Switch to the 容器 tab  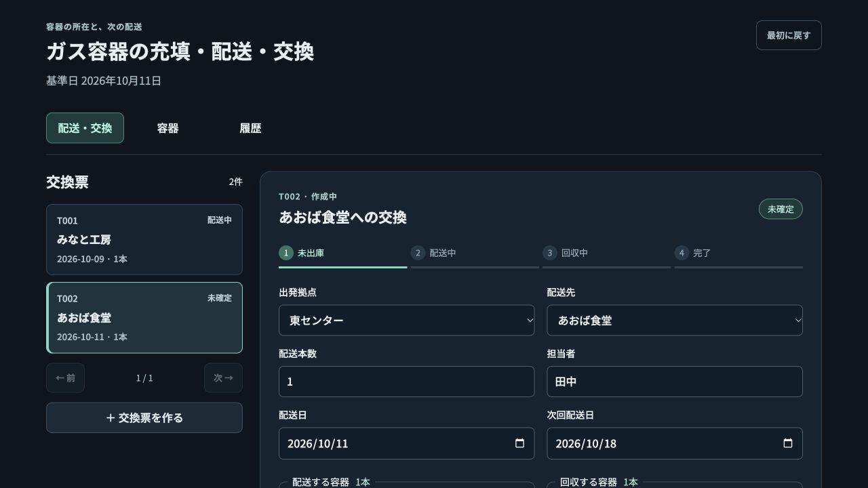tap(167, 128)
